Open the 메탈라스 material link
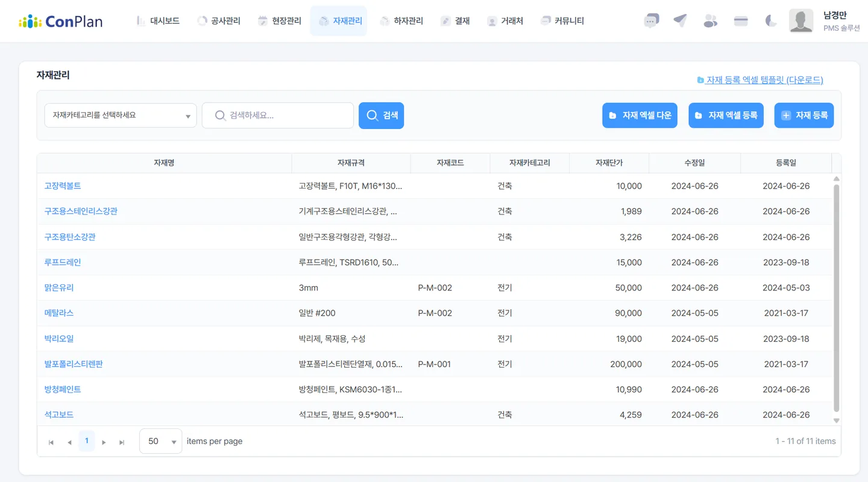Viewport: 868px width, 482px height. tap(59, 313)
